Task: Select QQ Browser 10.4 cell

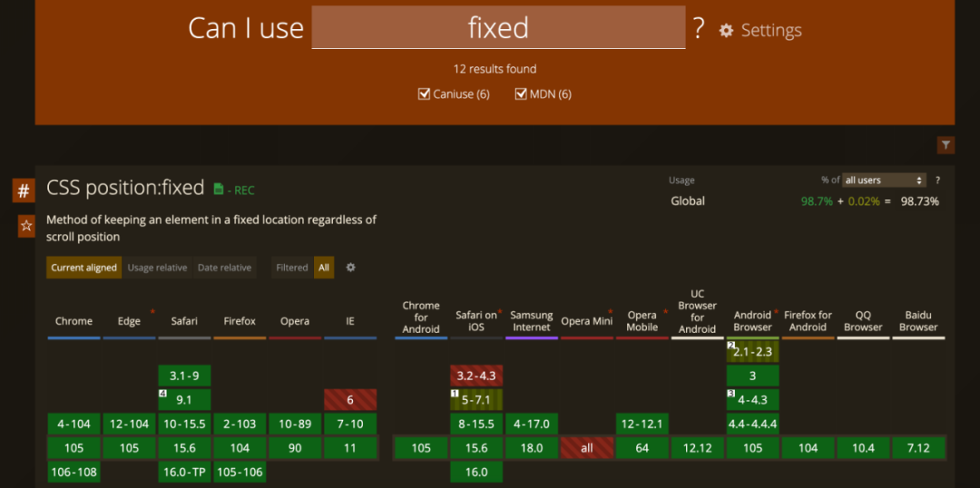Action: [863, 448]
